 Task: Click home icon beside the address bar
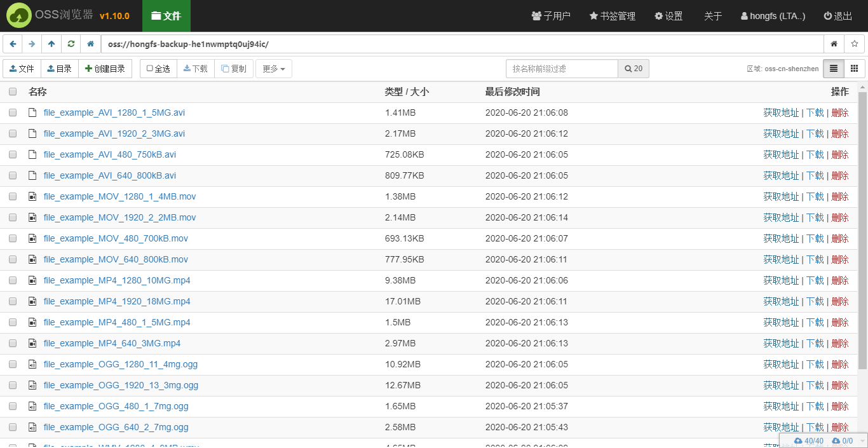(x=90, y=44)
